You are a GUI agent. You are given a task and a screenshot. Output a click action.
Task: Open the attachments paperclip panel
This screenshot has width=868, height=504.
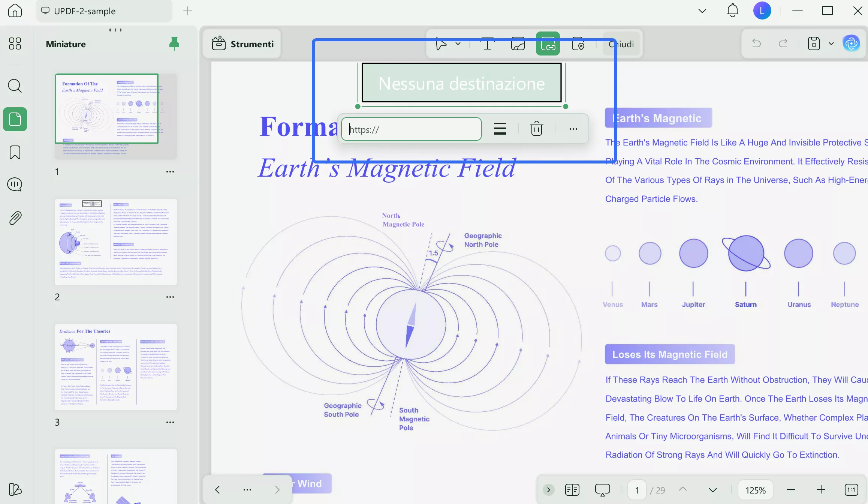point(15,218)
